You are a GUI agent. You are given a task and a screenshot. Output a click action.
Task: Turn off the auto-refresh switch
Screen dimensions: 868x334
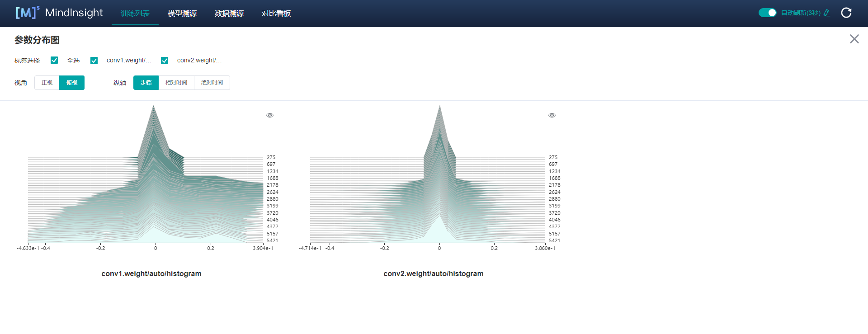point(767,13)
